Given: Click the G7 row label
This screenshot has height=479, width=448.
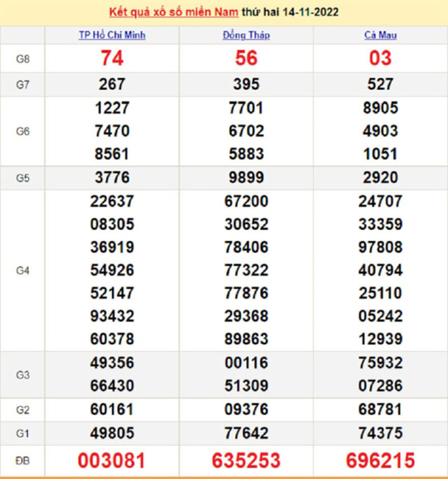Looking at the screenshot, I should [23, 85].
